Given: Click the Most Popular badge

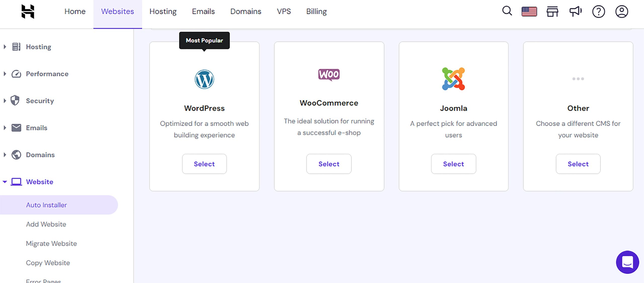Looking at the screenshot, I should coord(204,41).
